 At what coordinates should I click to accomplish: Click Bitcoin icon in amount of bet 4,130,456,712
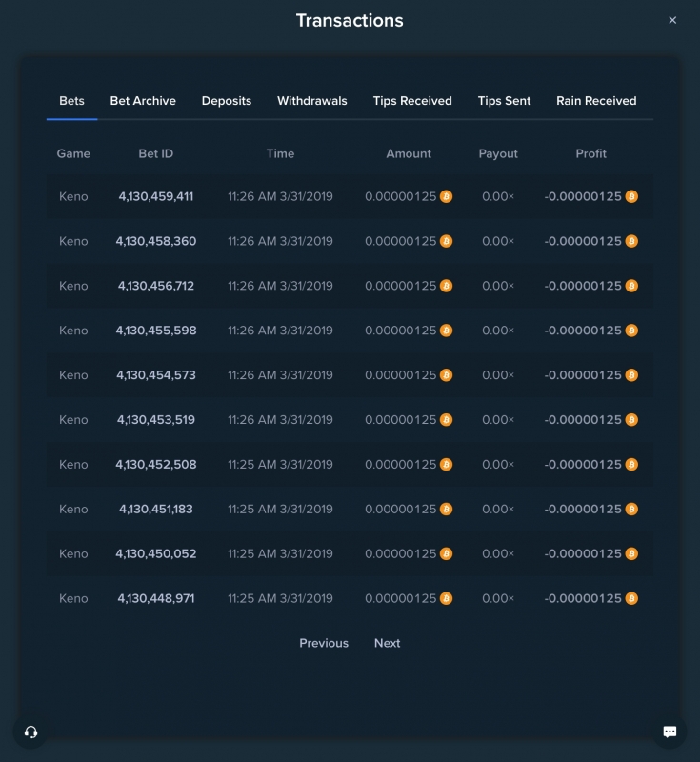click(446, 286)
